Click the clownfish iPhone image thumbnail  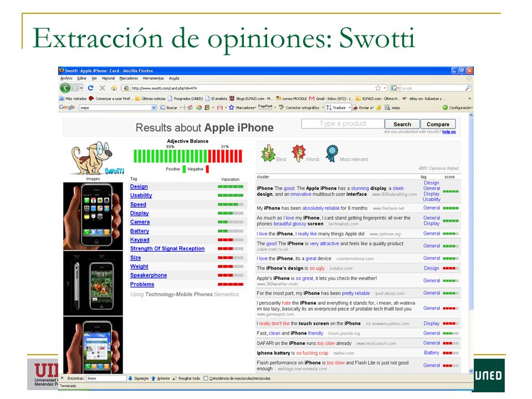click(x=93, y=284)
